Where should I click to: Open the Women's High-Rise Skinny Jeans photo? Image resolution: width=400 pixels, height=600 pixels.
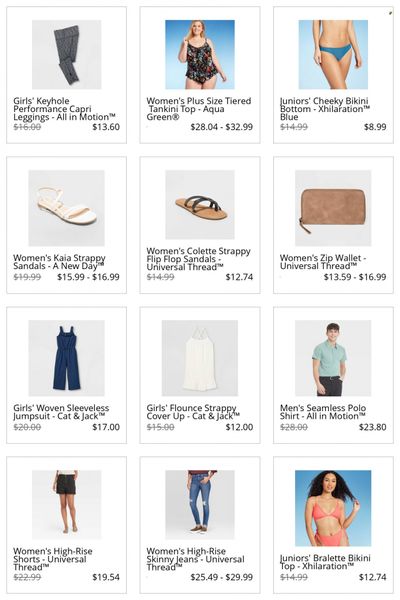click(200, 505)
